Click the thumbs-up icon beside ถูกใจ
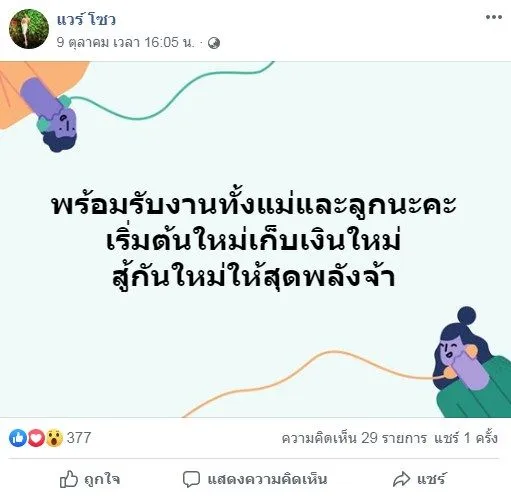This screenshot has width=511, height=498. coord(69,479)
